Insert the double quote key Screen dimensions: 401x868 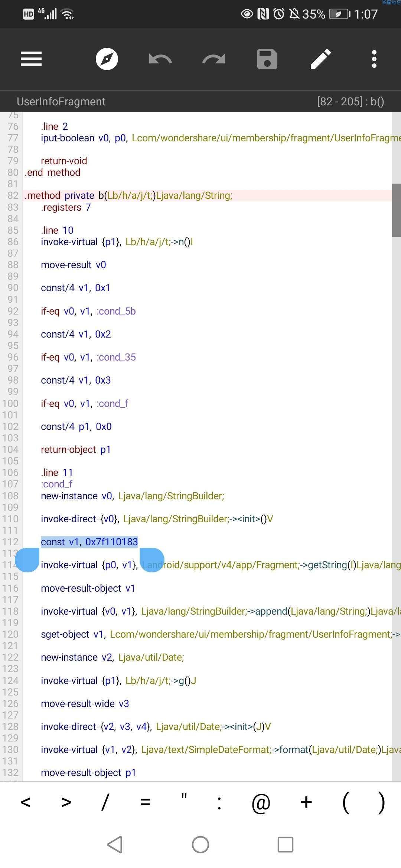[184, 796]
